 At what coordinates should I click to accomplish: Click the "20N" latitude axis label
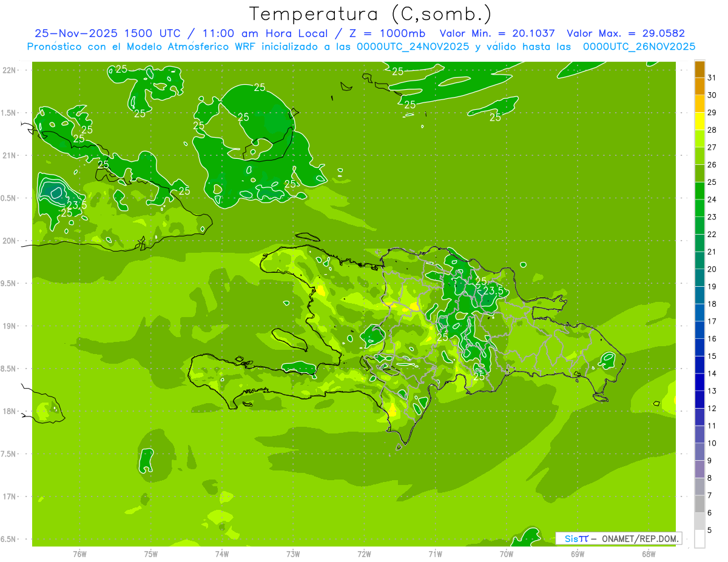[x=9, y=241]
